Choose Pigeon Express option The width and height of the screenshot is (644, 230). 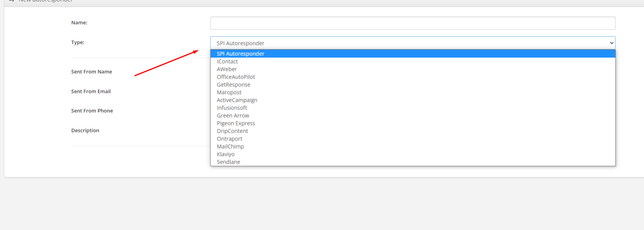[413, 123]
